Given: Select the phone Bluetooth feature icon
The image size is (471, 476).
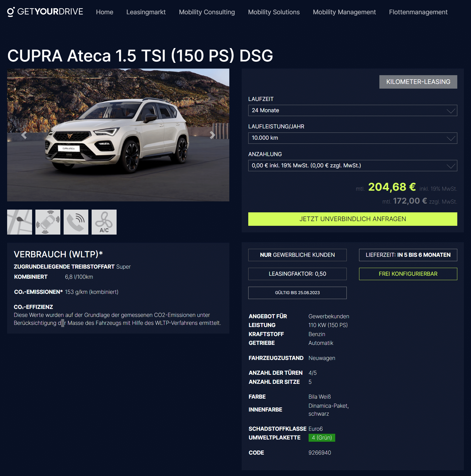Looking at the screenshot, I should tap(76, 222).
